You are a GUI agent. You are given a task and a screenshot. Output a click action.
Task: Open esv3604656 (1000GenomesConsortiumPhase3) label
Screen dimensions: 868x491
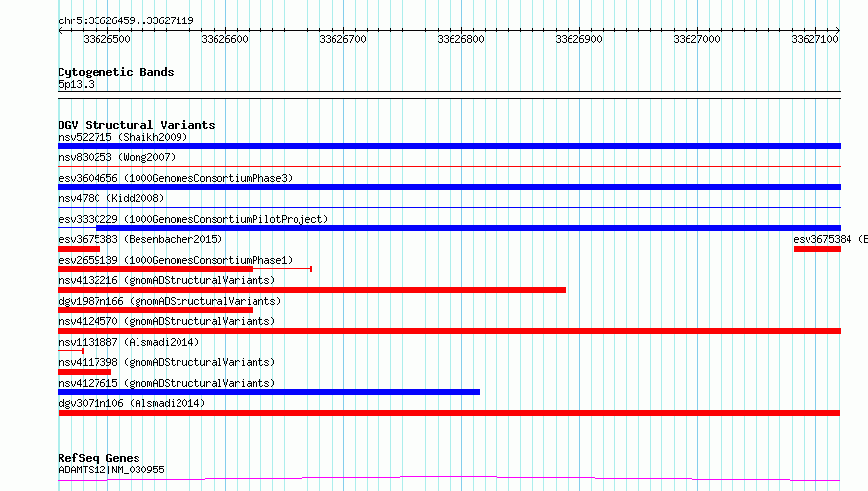(x=176, y=178)
